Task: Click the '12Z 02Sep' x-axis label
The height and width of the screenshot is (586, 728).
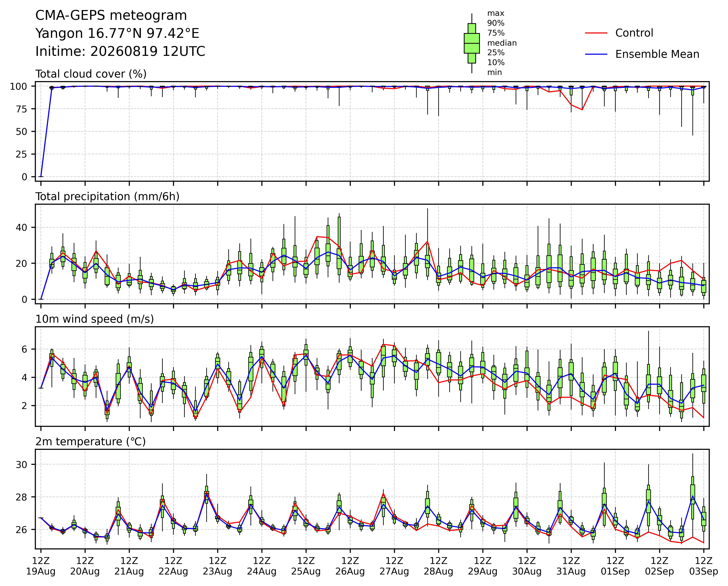Action: pos(659,566)
